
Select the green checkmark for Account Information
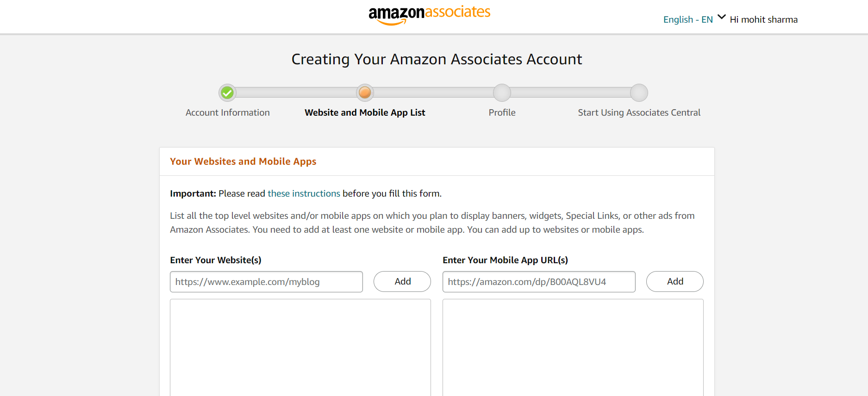click(227, 93)
